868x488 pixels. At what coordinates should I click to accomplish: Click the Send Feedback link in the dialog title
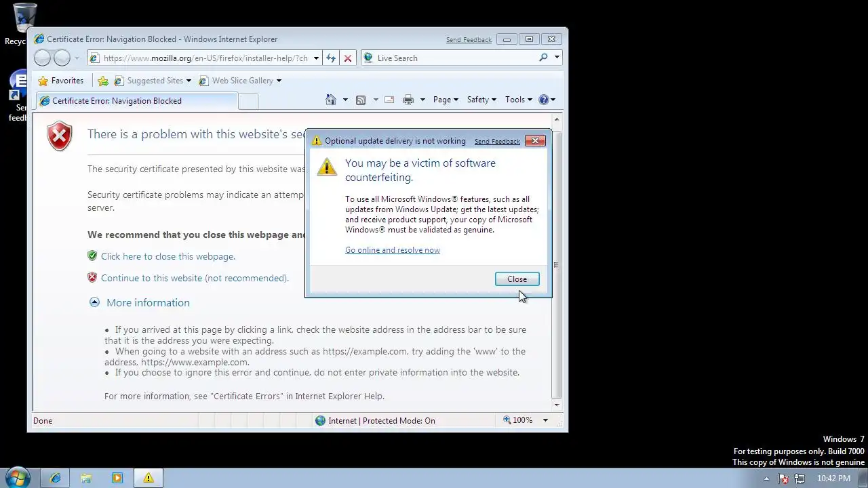tap(497, 142)
